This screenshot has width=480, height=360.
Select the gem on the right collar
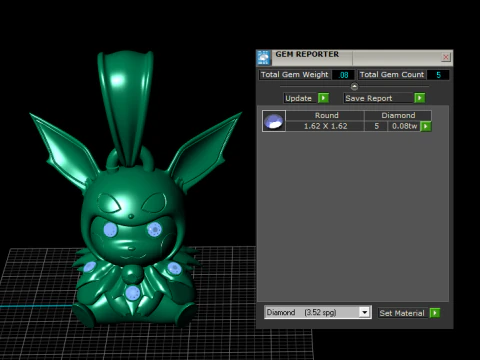(x=174, y=268)
